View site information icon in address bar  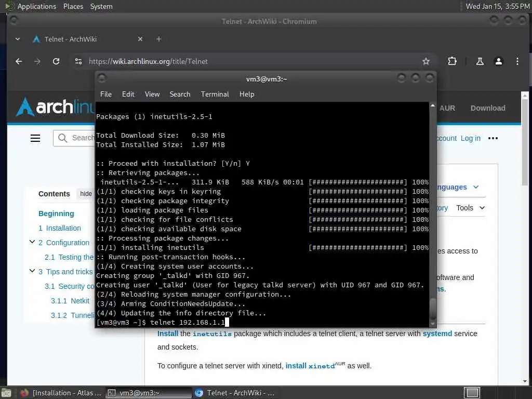[x=78, y=61]
